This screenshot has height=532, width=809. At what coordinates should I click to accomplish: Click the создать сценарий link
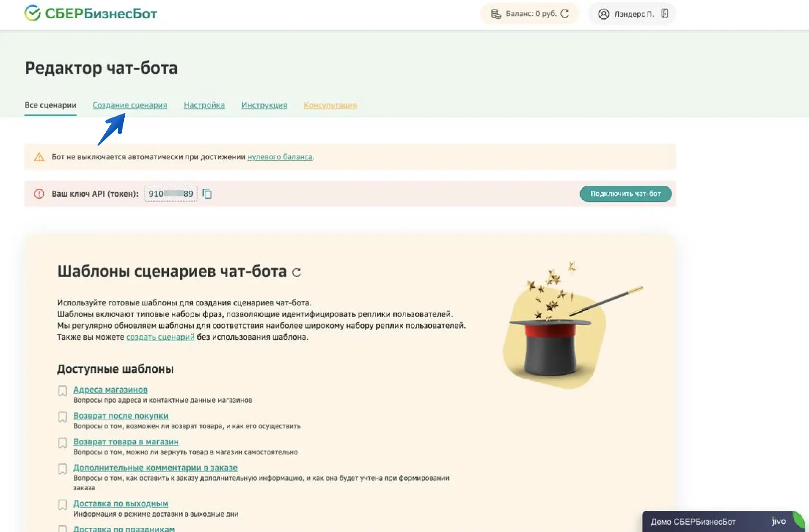coord(160,337)
